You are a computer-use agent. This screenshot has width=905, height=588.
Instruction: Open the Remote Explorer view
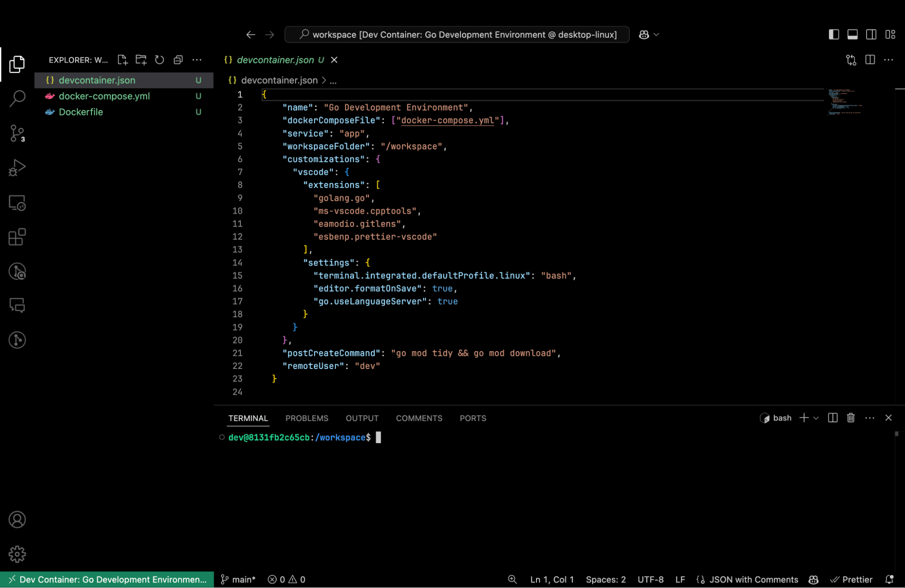(x=17, y=203)
